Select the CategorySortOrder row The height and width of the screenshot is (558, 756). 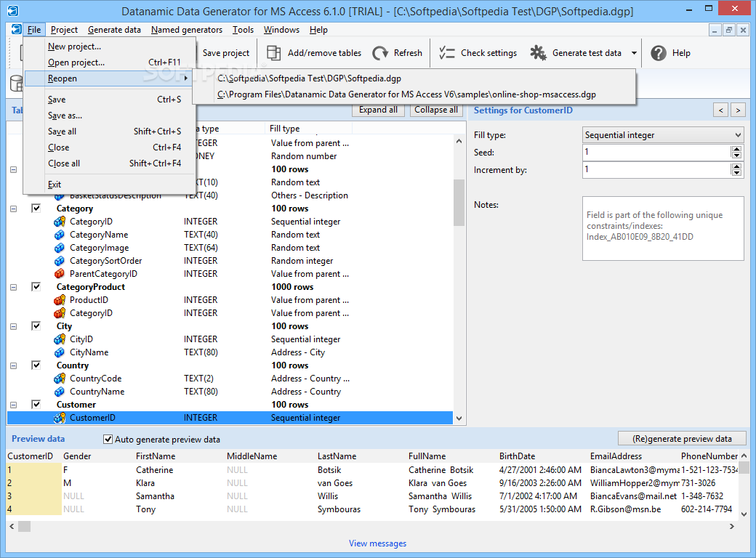pos(230,261)
